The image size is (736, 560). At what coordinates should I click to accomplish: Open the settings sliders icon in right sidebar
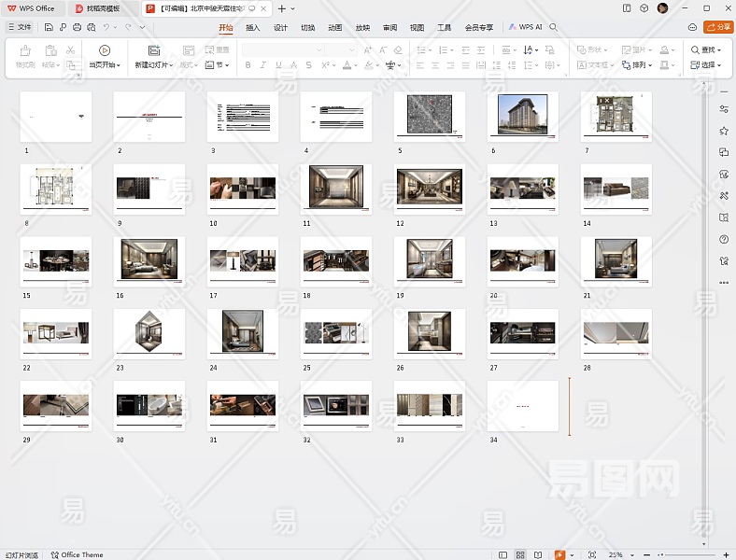click(x=724, y=109)
